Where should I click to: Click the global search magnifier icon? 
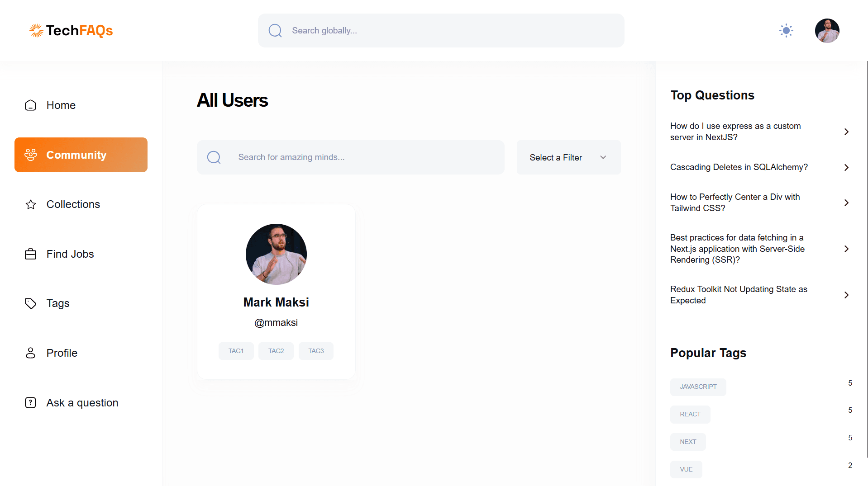click(275, 31)
